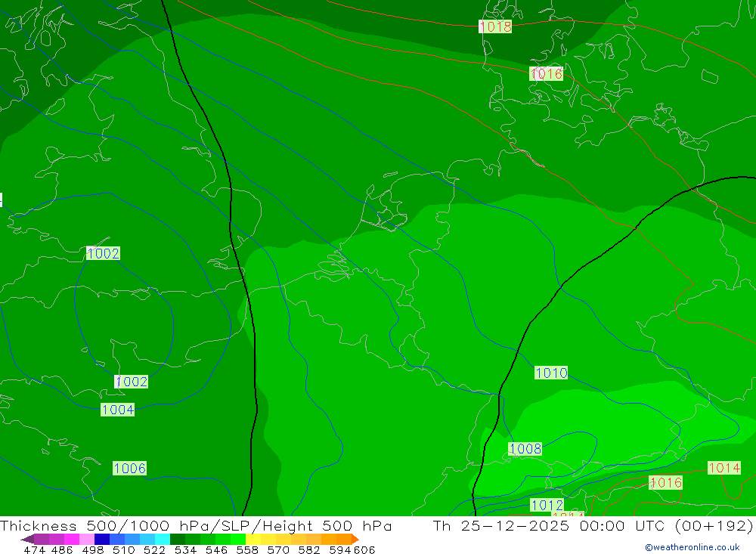Click the 1006 isobar label
756x554 pixels.
[x=130, y=468]
